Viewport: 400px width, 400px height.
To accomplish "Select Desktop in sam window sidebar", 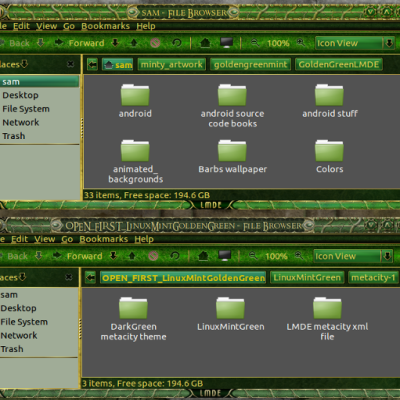I will click(x=39, y=95).
